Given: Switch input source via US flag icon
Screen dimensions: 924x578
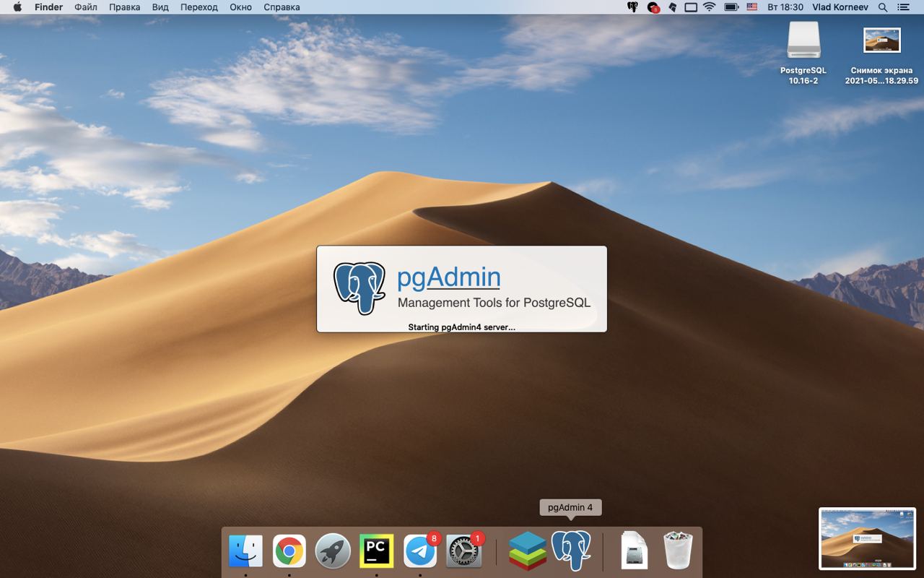Looking at the screenshot, I should tap(751, 7).
